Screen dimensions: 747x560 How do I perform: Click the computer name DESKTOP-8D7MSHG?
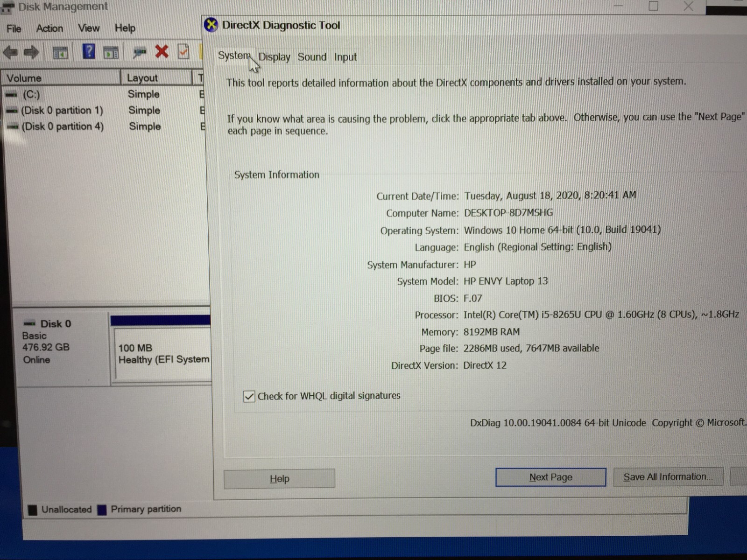point(508,213)
